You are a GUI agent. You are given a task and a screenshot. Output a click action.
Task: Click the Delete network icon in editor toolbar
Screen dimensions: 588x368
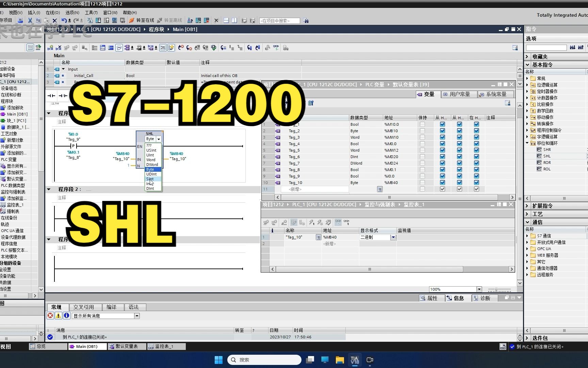coord(59,48)
